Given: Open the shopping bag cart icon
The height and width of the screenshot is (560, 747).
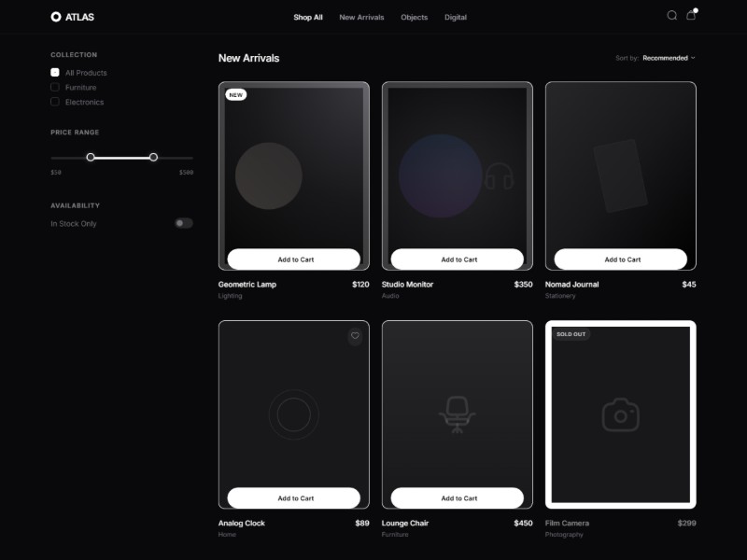Looking at the screenshot, I should click(691, 16).
